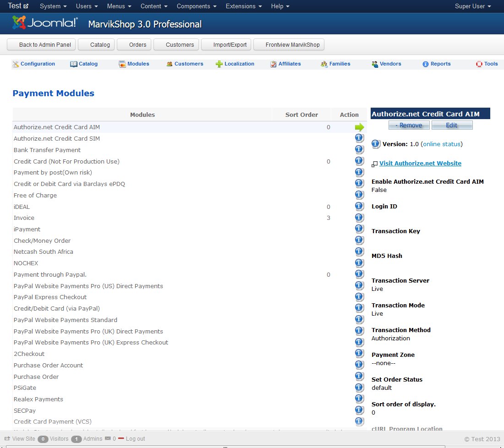This screenshot has width=504, height=448.
Task: Click the Edit module button
Action: point(452,126)
